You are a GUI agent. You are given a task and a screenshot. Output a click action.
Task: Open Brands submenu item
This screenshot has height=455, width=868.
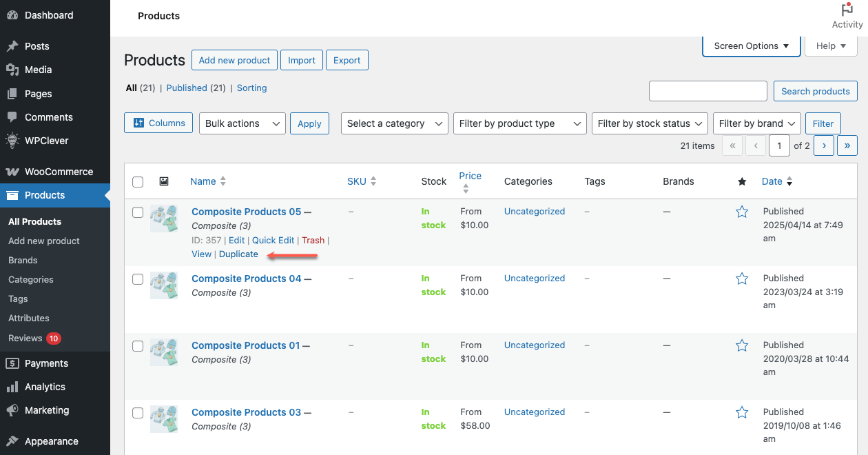tap(23, 260)
